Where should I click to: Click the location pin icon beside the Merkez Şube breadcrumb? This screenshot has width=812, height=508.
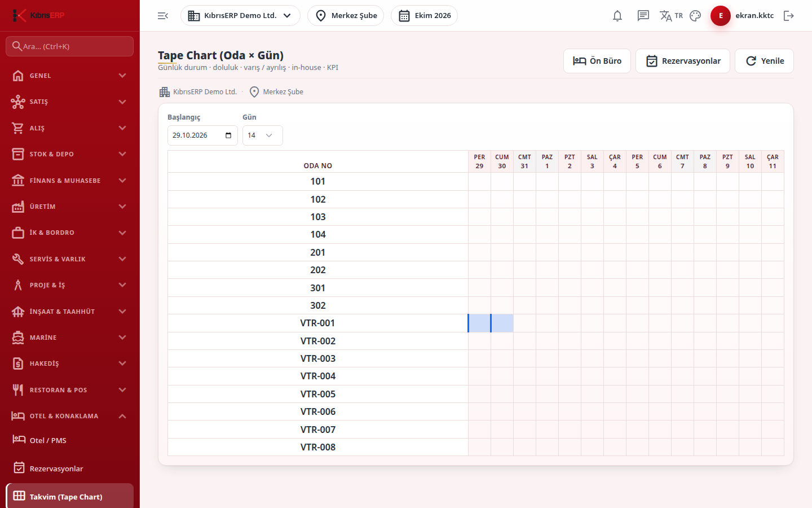coord(254,92)
